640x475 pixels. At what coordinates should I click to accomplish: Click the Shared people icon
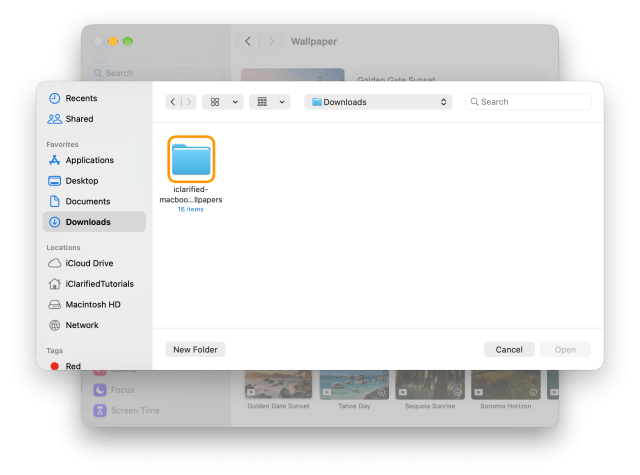click(54, 119)
